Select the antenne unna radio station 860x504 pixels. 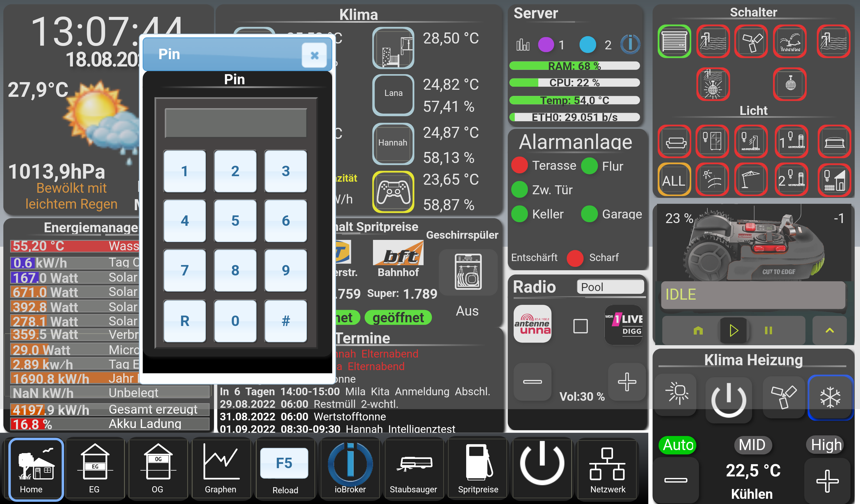[532, 324]
